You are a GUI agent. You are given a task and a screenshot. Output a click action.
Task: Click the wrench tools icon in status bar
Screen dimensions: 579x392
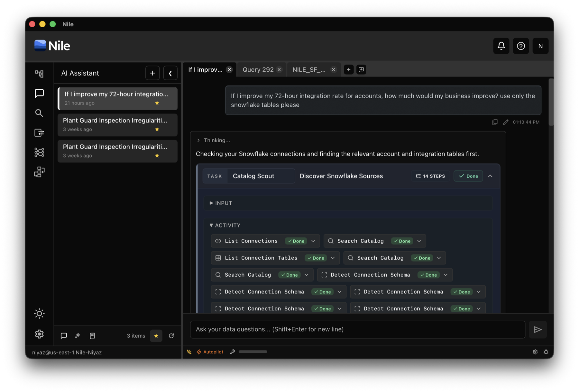233,352
